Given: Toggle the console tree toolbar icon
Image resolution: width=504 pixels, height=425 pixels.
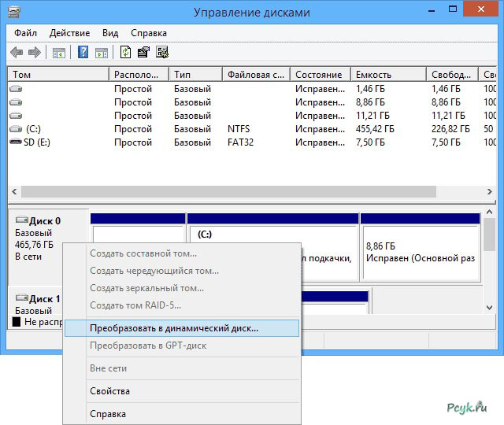Looking at the screenshot, I should coord(59,53).
